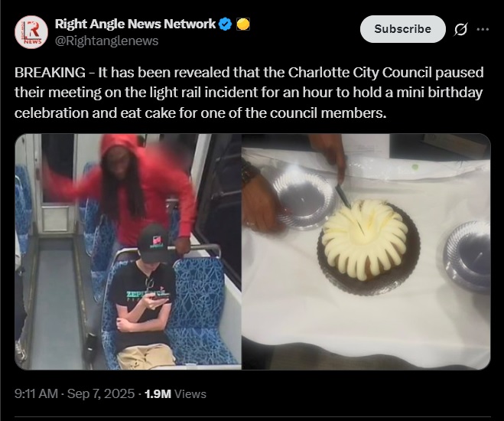Screen dimensions: 504x421
Task: Open the three-dot more options menu
Action: (x=483, y=29)
